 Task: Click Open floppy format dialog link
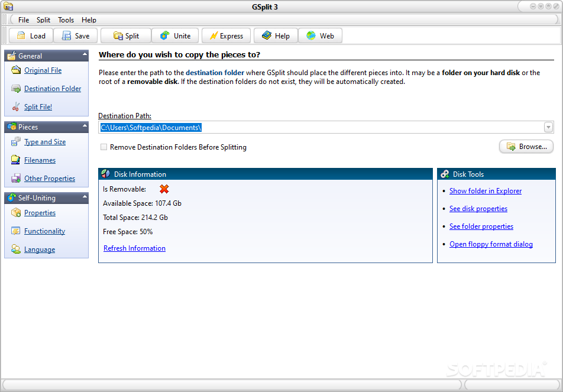[x=491, y=244]
